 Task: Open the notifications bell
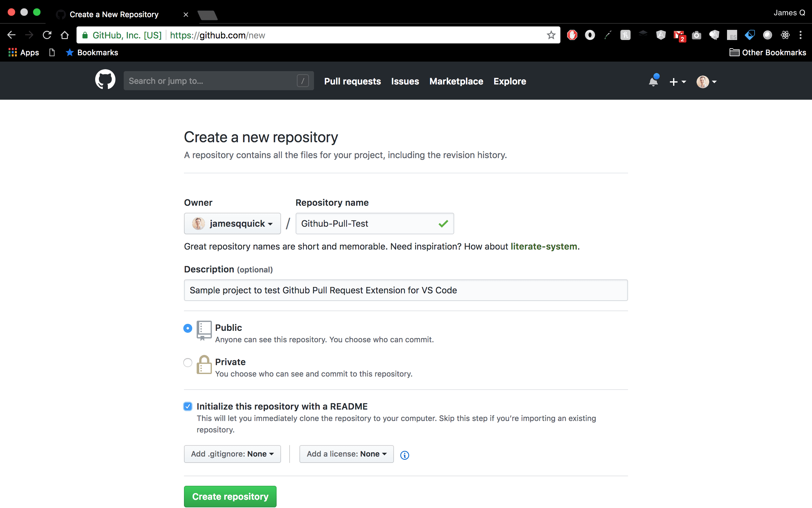pyautogui.click(x=653, y=81)
